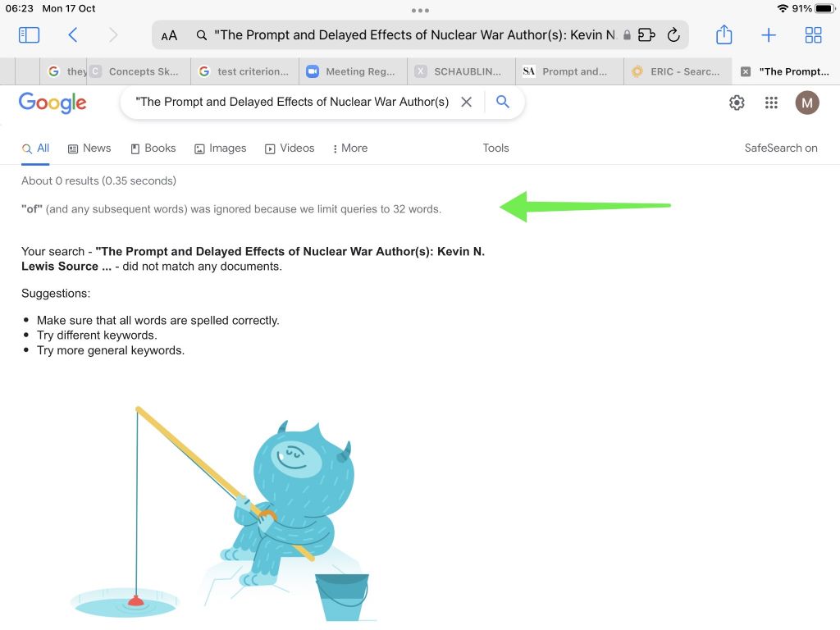Click into the Google search input field

[x=292, y=102]
